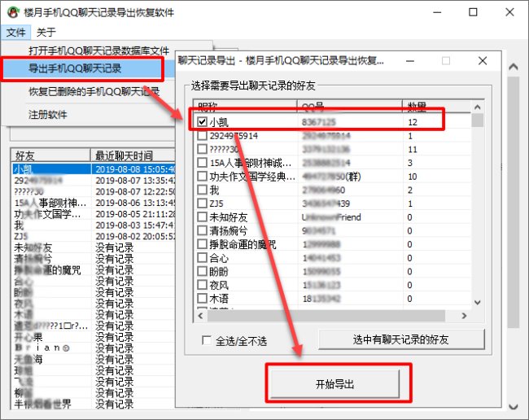Check the ZJ5 row checkbox
This screenshot has width=529, height=420.
(x=202, y=203)
